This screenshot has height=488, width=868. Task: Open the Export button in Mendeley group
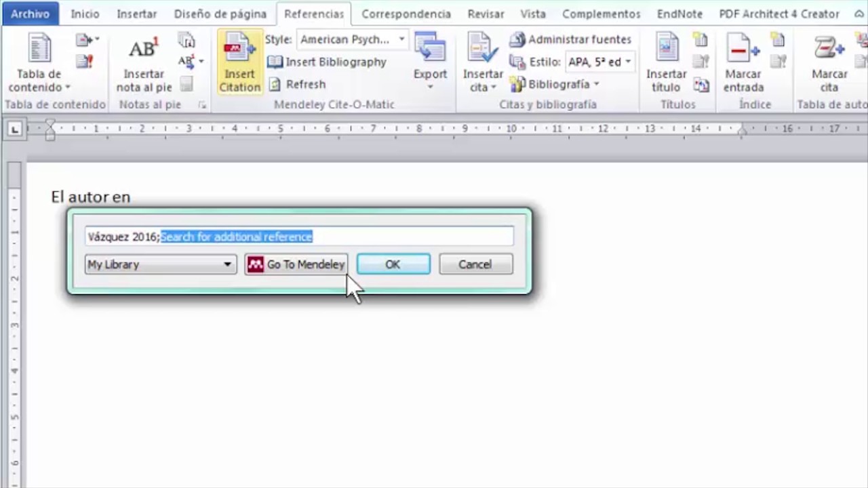click(x=430, y=61)
